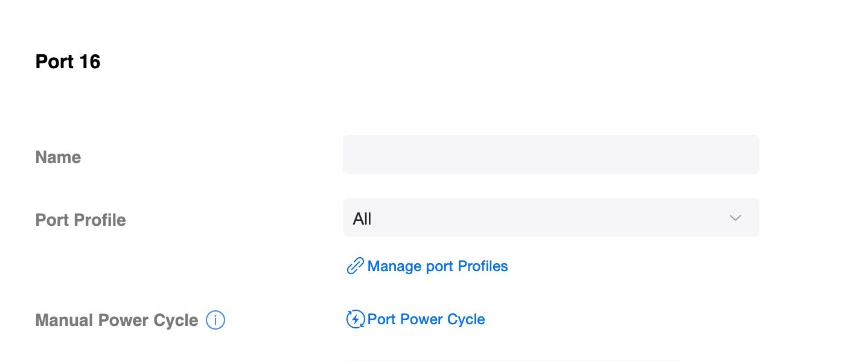
Task: Click the Name field label
Action: [x=58, y=157]
